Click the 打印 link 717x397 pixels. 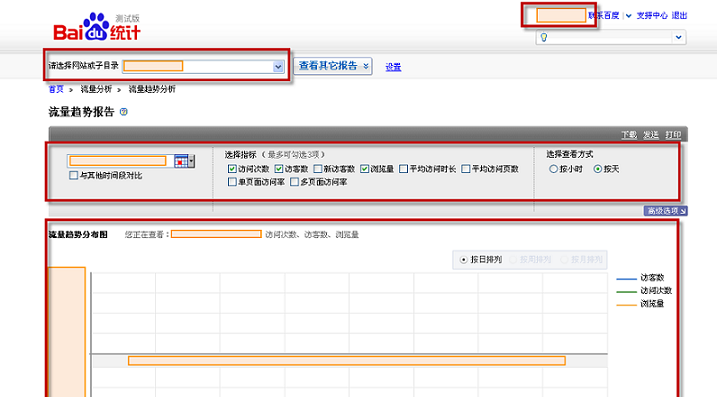(673, 134)
